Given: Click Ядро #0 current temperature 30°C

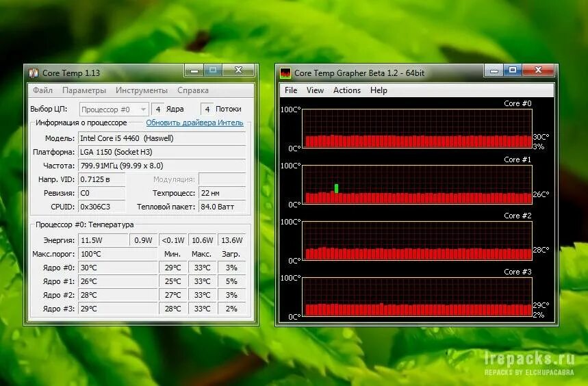Looking at the screenshot, I should (117, 268).
